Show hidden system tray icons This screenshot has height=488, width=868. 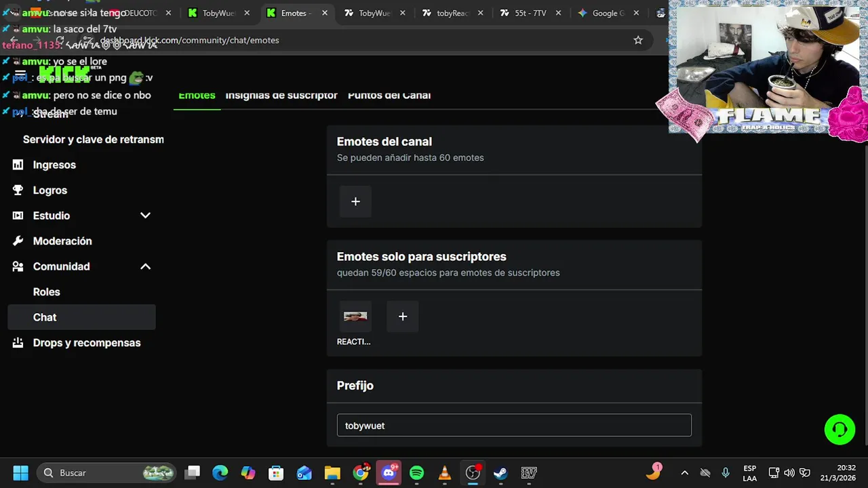tap(684, 473)
